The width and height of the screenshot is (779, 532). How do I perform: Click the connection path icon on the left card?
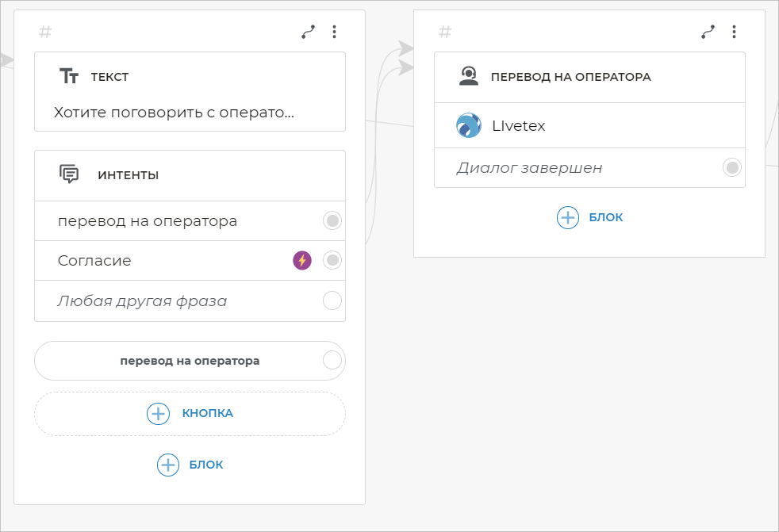[308, 32]
